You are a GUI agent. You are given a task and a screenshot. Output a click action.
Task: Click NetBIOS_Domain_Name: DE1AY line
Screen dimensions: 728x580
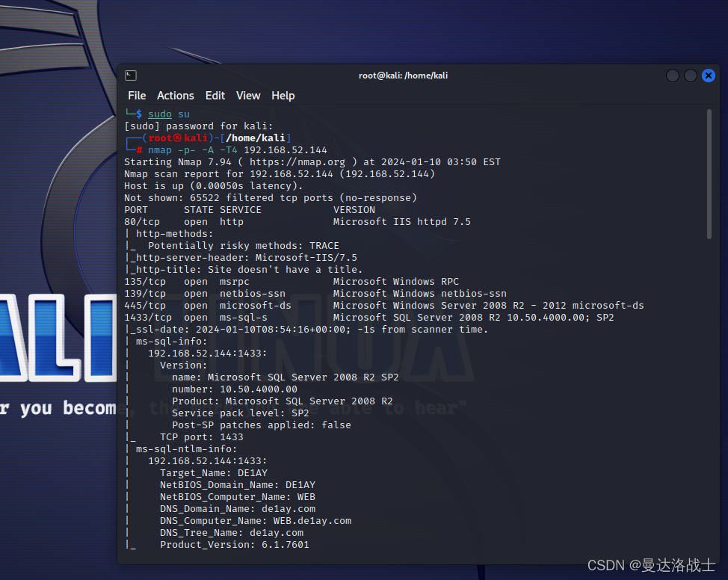tap(238, 485)
